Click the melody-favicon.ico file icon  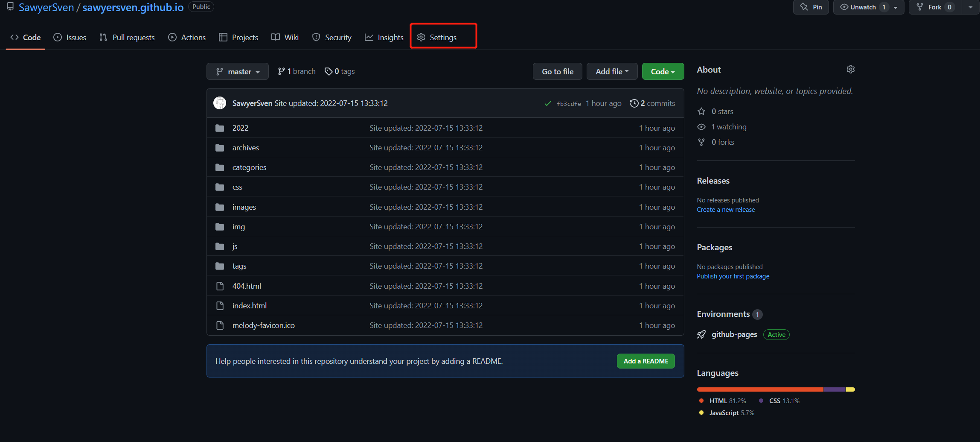220,325
